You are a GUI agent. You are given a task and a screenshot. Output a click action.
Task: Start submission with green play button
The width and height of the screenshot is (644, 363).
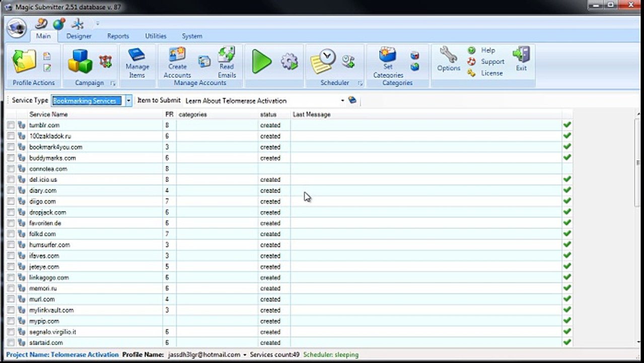pyautogui.click(x=262, y=62)
